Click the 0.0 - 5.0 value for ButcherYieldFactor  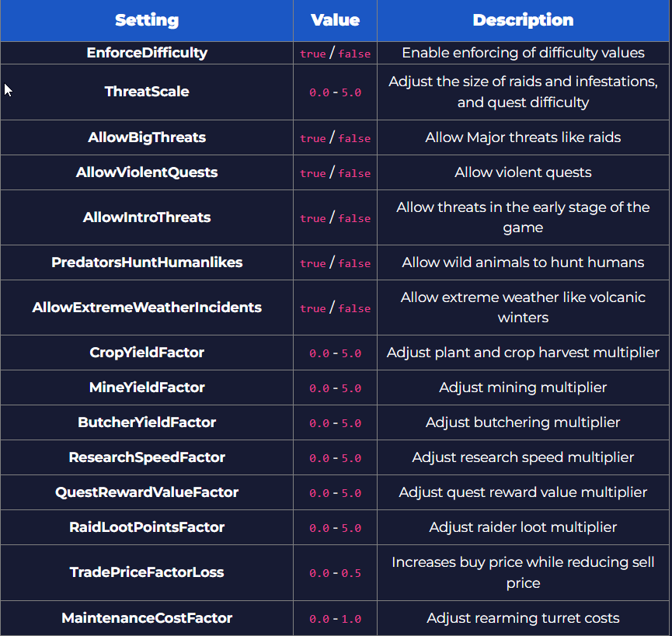pyautogui.click(x=335, y=423)
